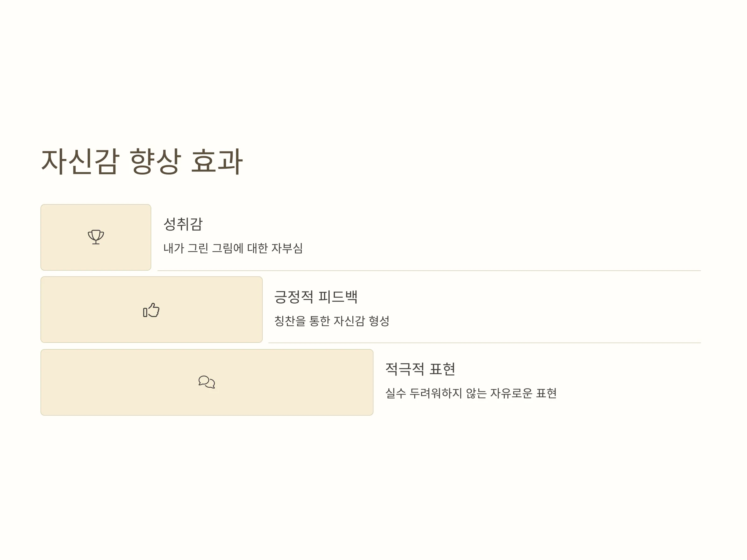This screenshot has height=560, width=747.
Task: Click the thumbs-up icon
Action: (151, 310)
